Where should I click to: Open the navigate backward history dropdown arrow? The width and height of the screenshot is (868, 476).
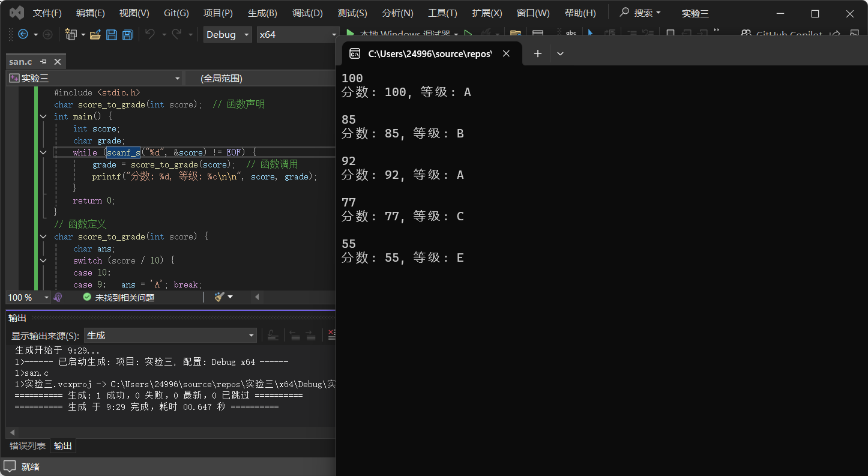pyautogui.click(x=35, y=34)
